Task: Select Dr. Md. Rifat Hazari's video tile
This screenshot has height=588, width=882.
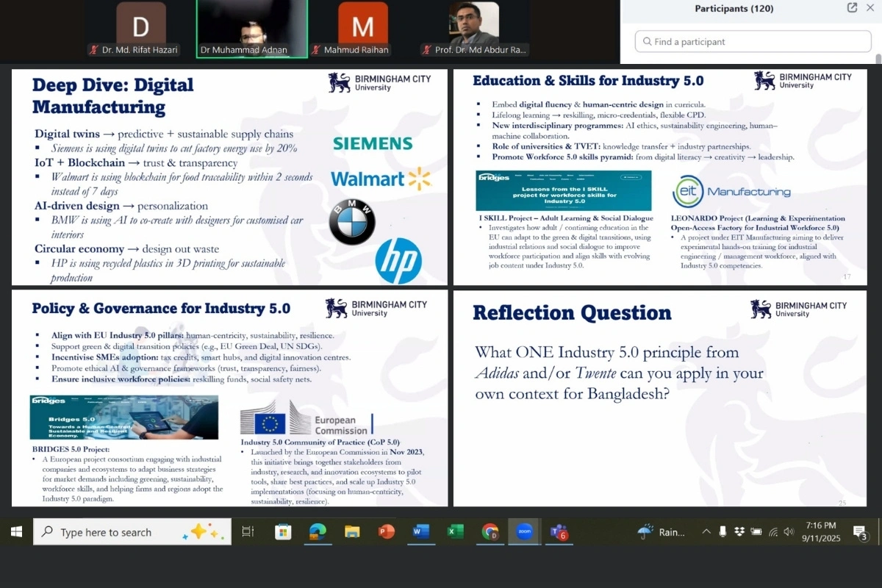Action: 140,29
